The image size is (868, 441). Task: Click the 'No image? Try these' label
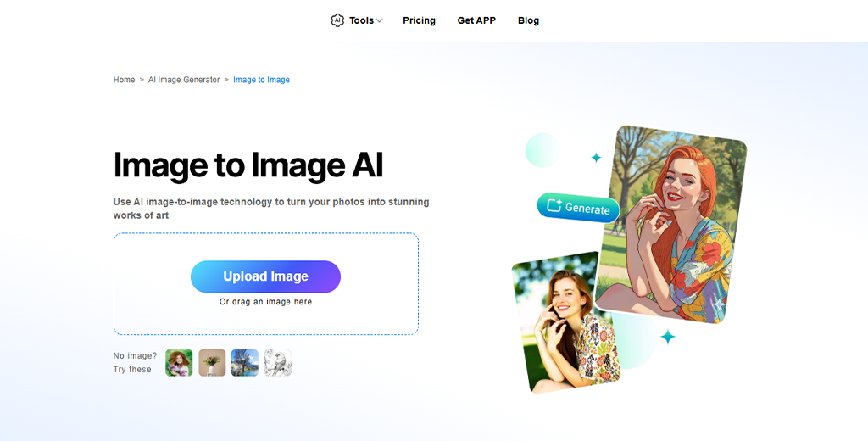coord(135,363)
